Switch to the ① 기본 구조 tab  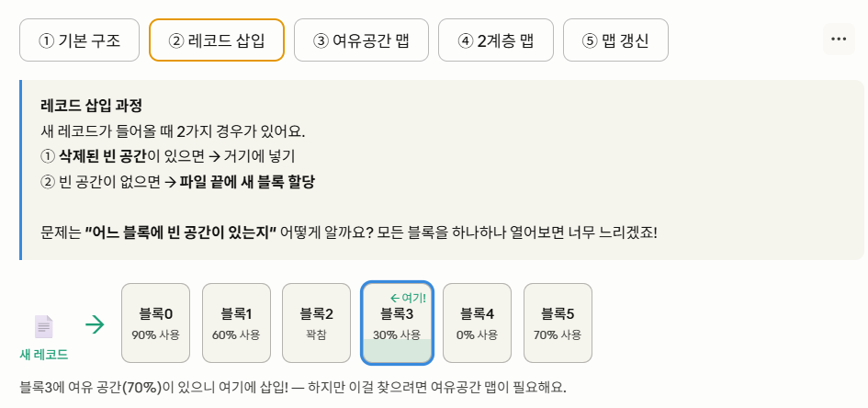[79, 40]
